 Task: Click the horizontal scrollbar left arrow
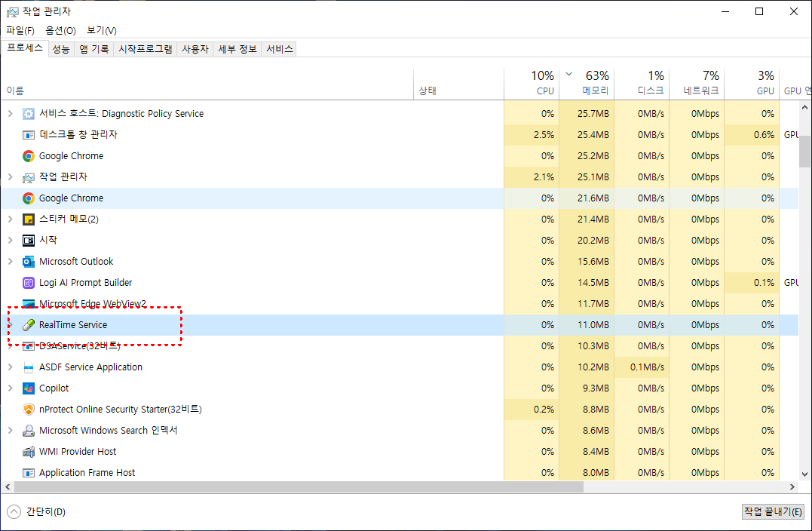click(8, 487)
